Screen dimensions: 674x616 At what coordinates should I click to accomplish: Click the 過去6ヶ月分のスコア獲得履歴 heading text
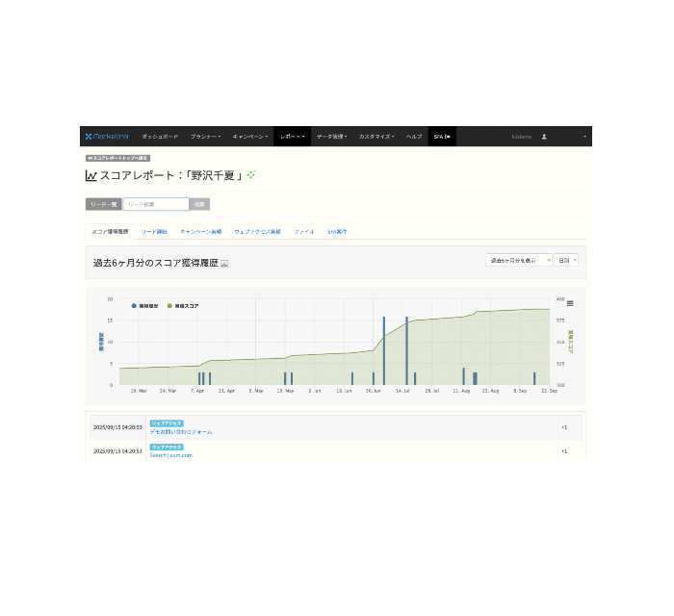click(x=156, y=263)
